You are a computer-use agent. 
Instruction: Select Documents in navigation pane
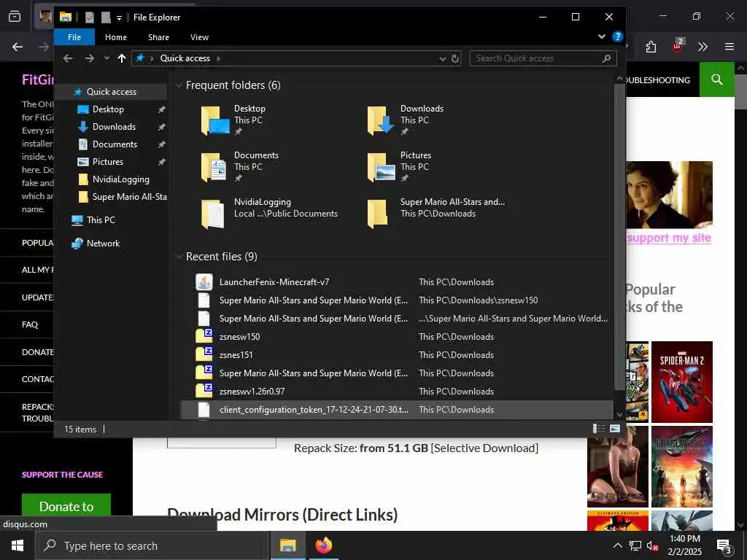[115, 144]
